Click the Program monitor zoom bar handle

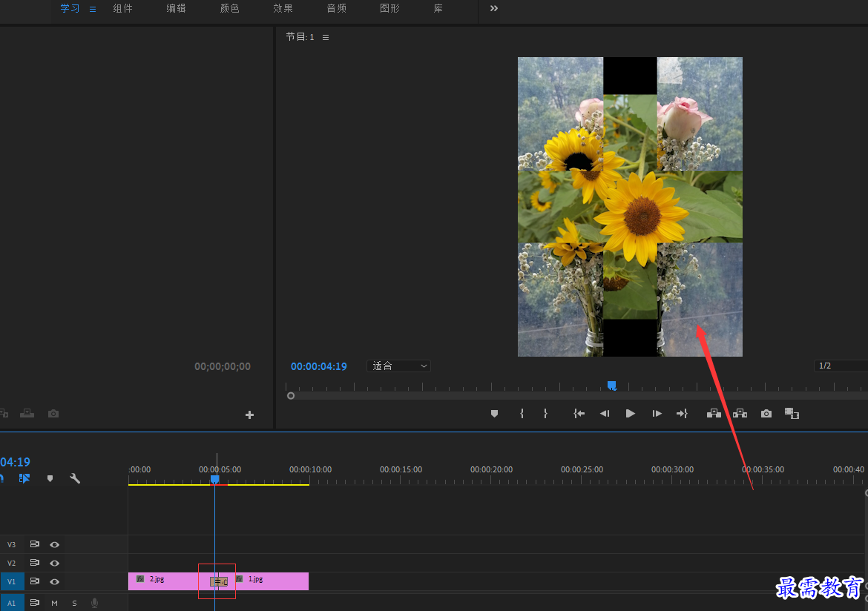click(x=291, y=396)
